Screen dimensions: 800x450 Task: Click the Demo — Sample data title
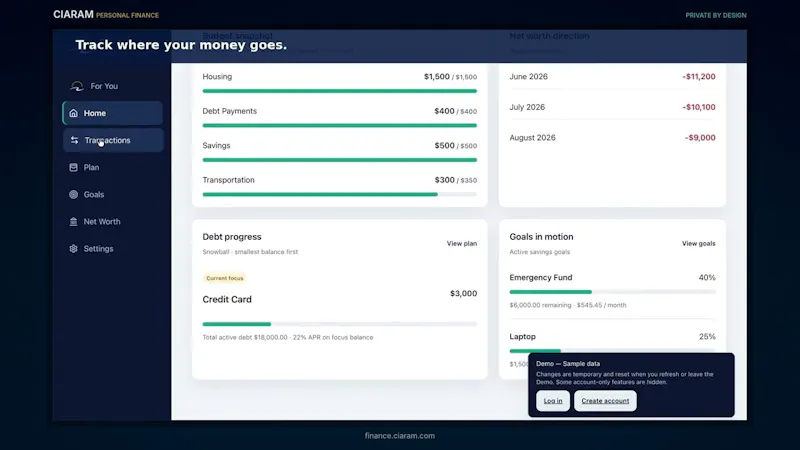(x=568, y=364)
